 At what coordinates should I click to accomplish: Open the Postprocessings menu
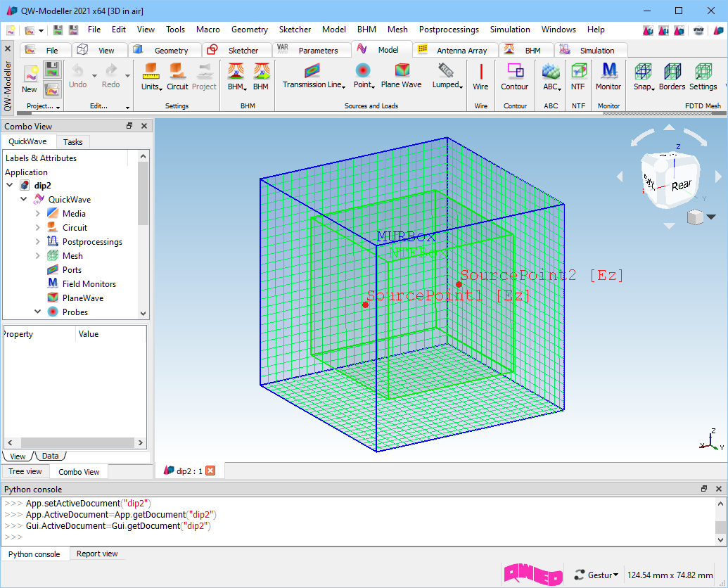449,30
